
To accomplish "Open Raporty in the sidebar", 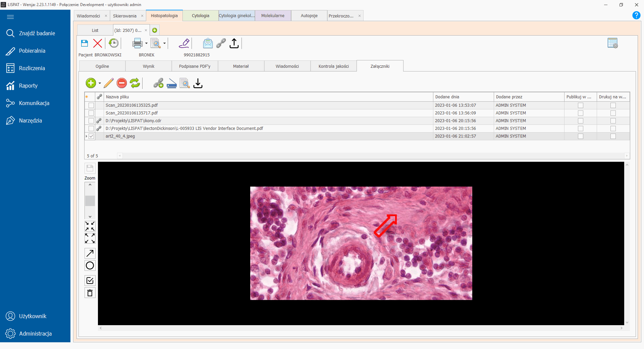I will [x=28, y=86].
